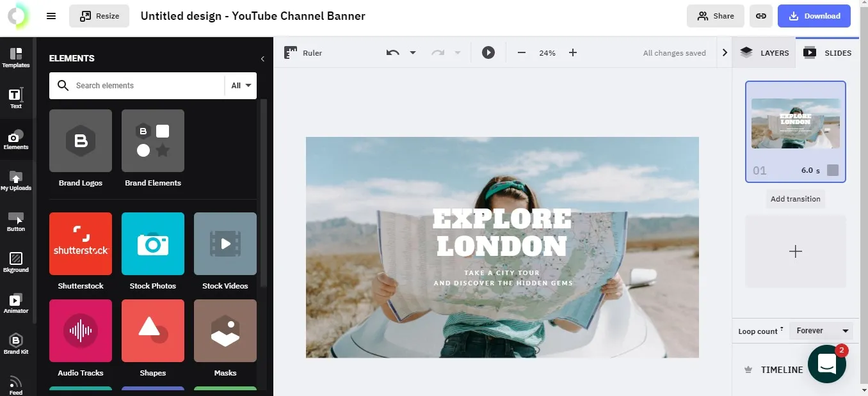Click the Share button
The height and width of the screenshot is (396, 868).
coord(716,16)
